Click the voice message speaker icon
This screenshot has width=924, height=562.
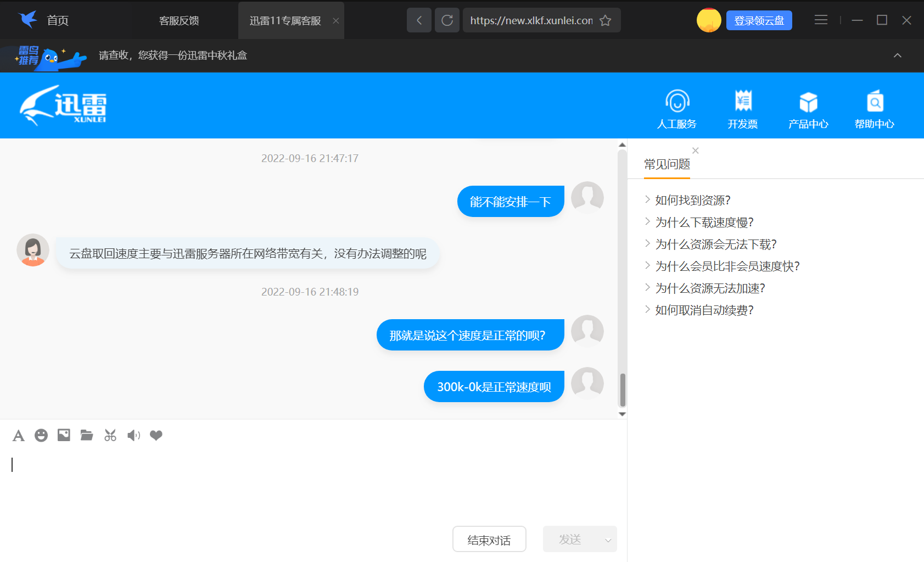[x=133, y=435]
